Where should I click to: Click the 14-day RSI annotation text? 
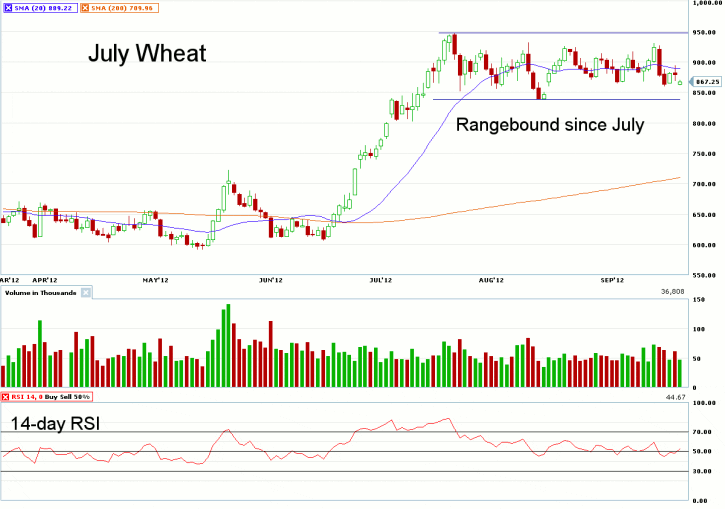coord(60,423)
